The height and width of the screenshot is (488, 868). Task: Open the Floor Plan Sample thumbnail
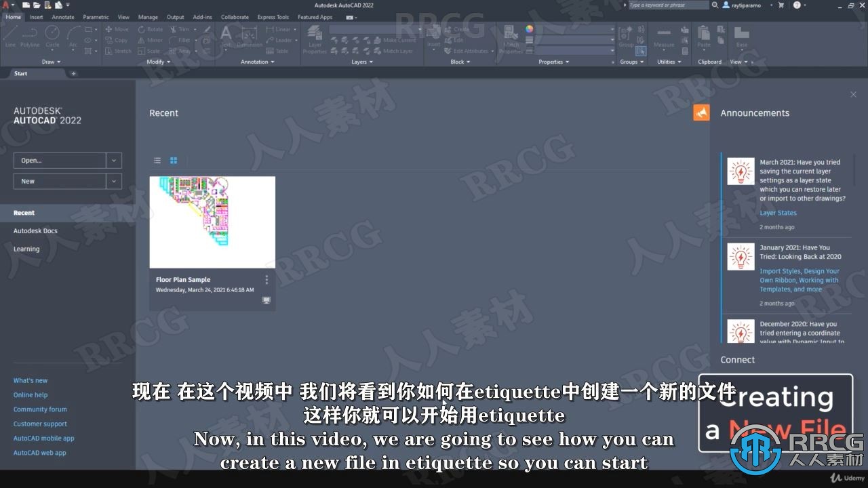pos(212,222)
